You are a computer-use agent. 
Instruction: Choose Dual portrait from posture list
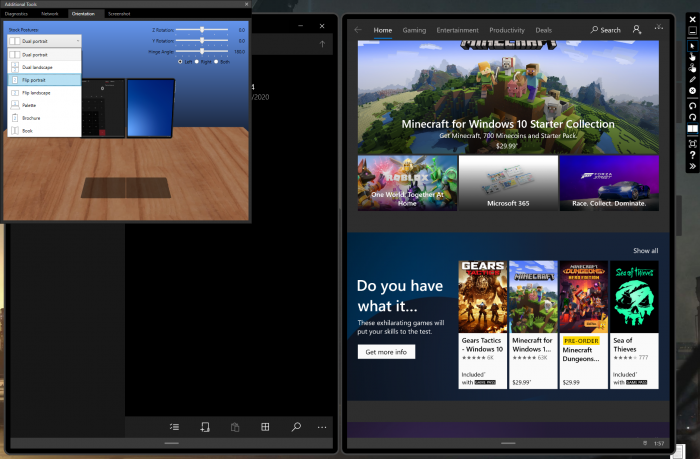pyautogui.click(x=45, y=54)
